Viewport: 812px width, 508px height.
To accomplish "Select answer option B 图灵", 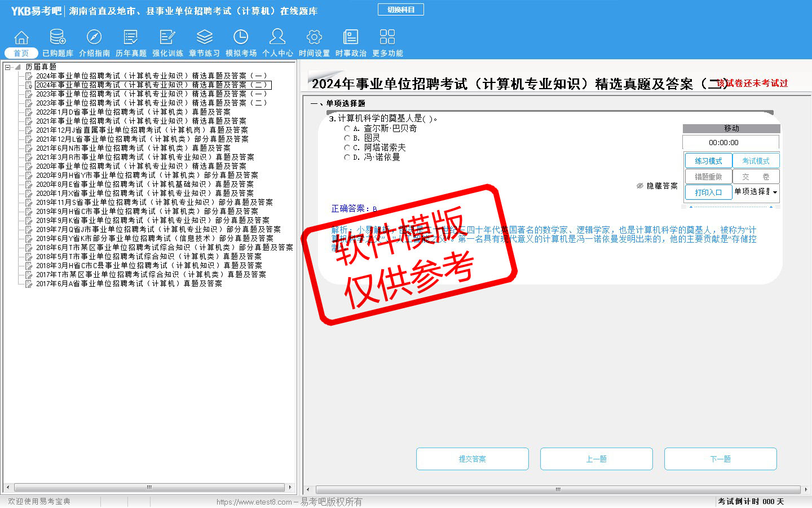I will tap(347, 138).
